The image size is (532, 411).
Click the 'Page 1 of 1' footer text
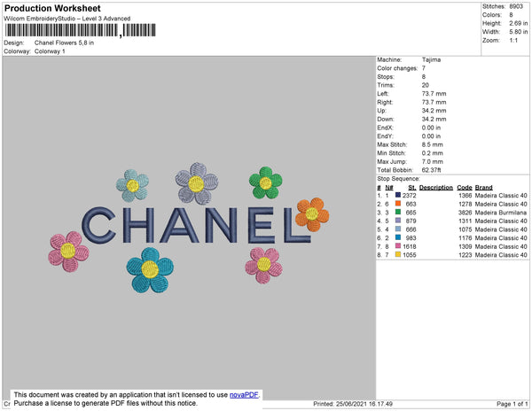click(x=512, y=404)
